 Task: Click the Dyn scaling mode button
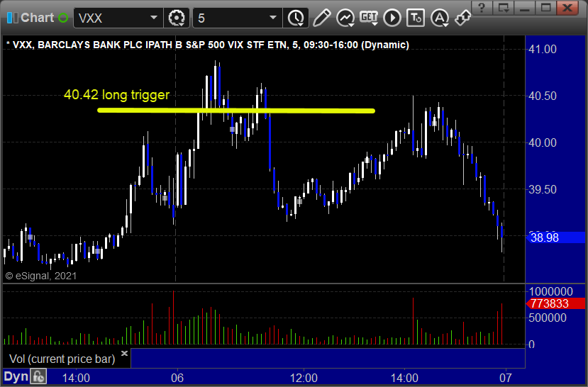[x=16, y=376]
